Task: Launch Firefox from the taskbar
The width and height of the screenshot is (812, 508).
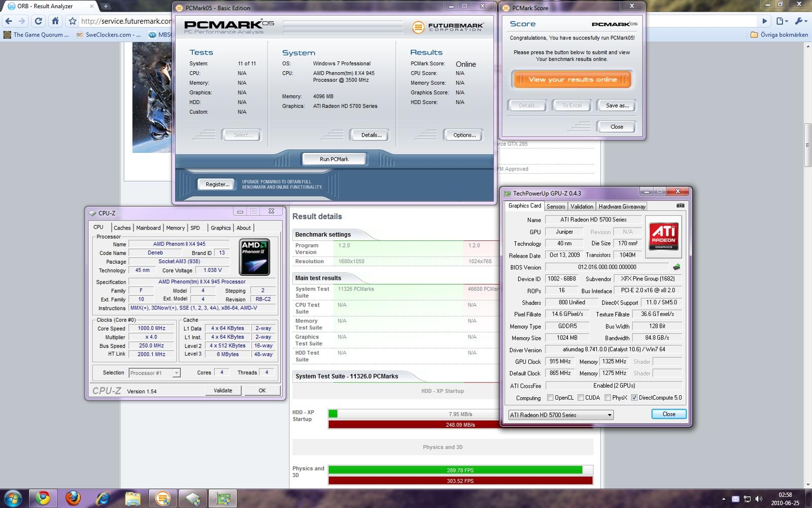Action: click(73, 498)
